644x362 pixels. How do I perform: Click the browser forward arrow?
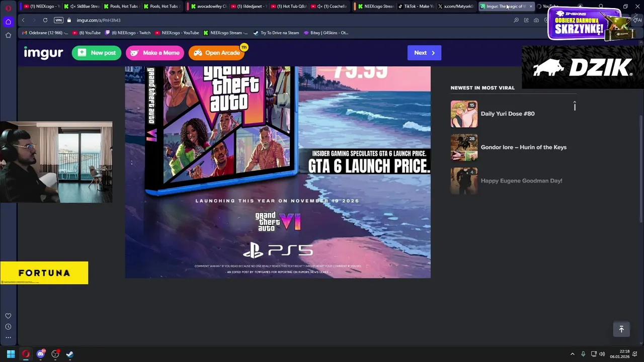coord(34,20)
